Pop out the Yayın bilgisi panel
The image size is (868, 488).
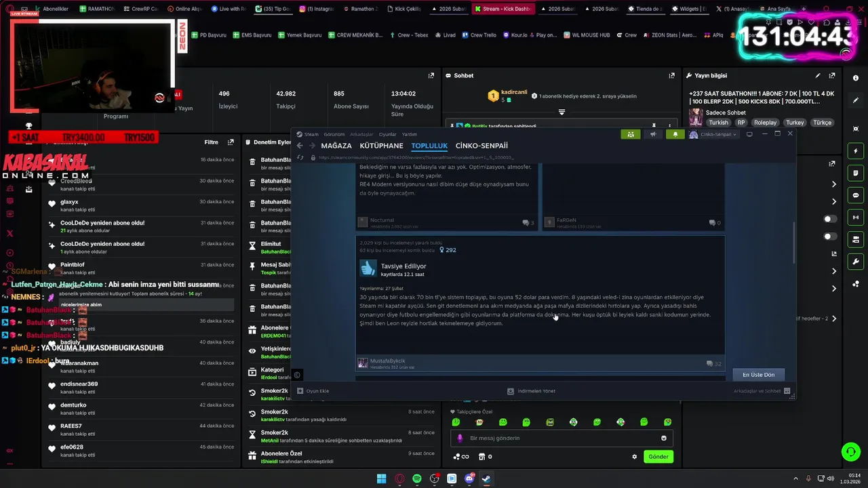tap(832, 75)
